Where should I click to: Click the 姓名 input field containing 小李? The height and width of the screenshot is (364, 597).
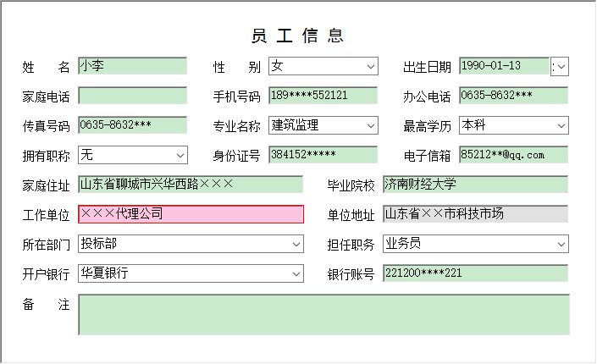(x=132, y=66)
